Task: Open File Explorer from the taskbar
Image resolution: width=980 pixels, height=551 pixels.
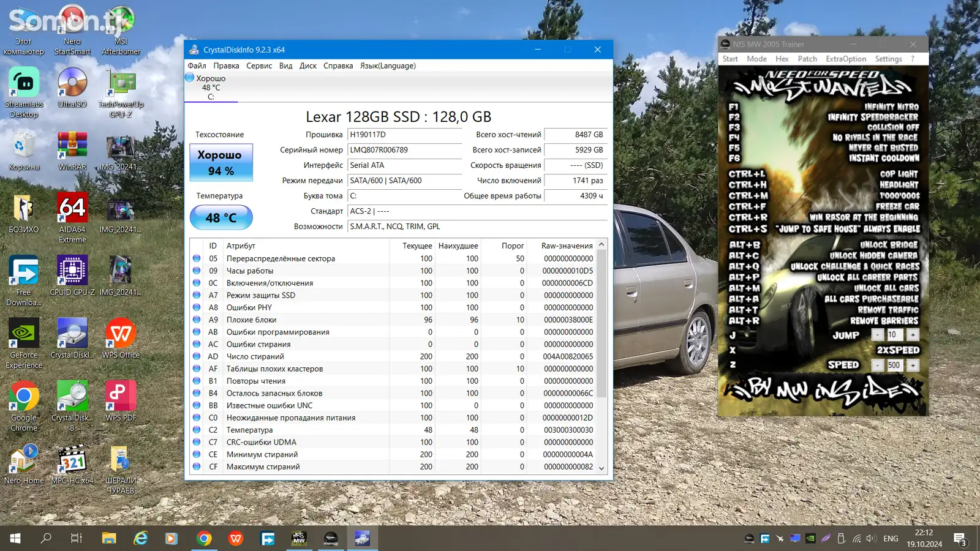Action: pos(109,538)
